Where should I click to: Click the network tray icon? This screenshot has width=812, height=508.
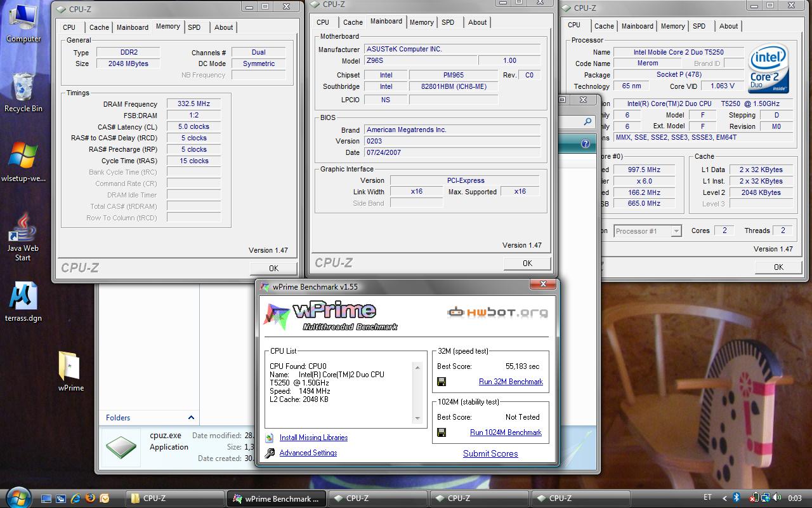pos(766,498)
